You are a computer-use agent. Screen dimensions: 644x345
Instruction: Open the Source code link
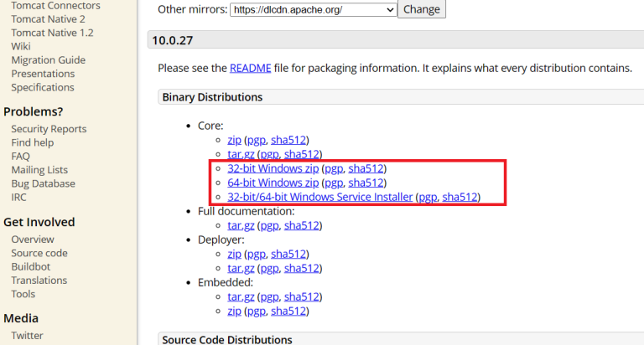39,253
